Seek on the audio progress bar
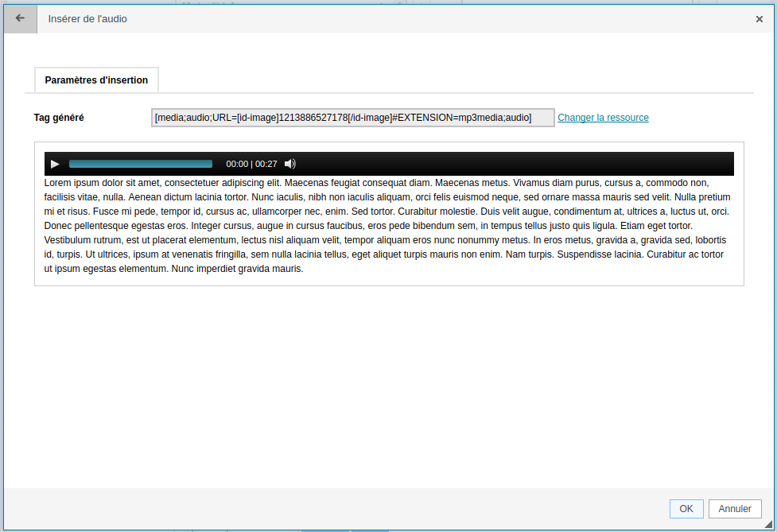The height and width of the screenshot is (532, 777). (x=141, y=164)
